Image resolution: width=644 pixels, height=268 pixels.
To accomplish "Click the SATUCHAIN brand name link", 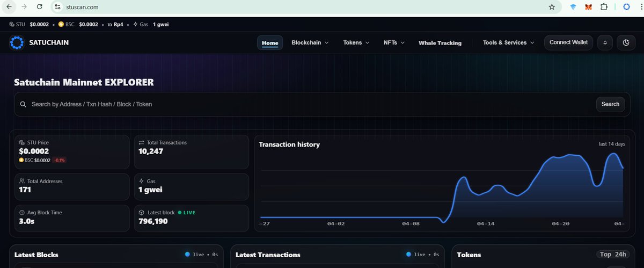I will (49, 42).
